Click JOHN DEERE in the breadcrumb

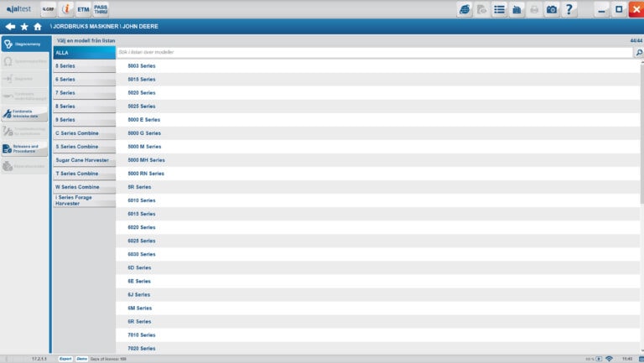140,26
